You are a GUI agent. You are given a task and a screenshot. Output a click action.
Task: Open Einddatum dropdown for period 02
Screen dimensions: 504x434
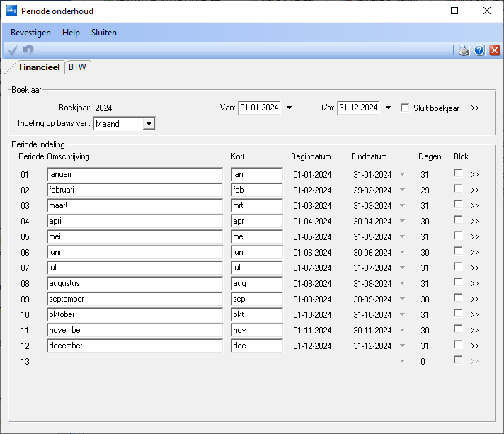[x=402, y=190]
